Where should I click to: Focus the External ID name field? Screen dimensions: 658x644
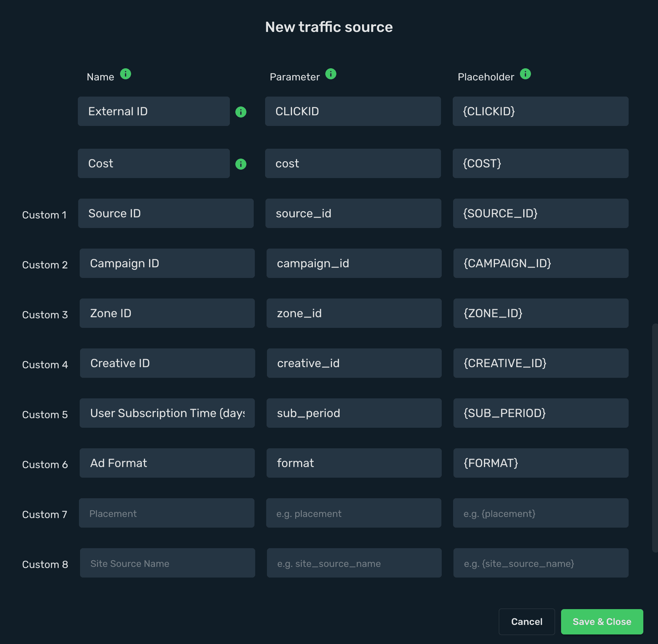tap(154, 111)
